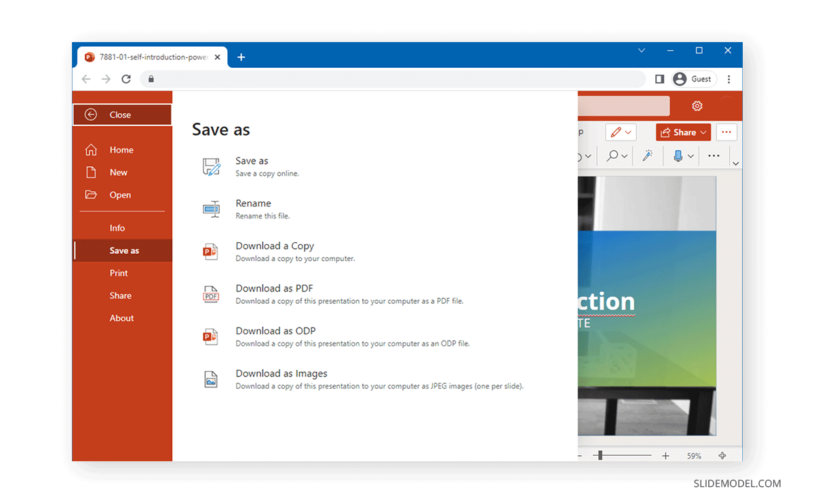This screenshot has width=814, height=504.
Task: Toggle the browser side panel icon
Action: click(x=659, y=79)
